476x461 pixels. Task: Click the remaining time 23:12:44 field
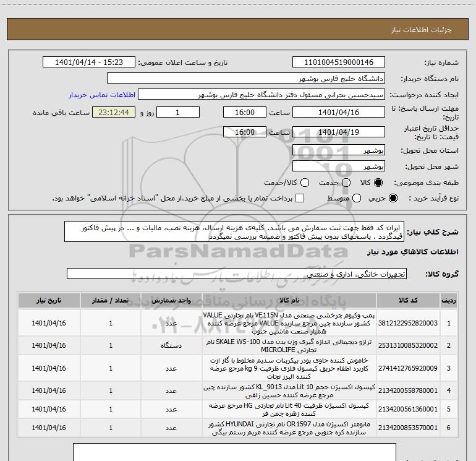pos(114,113)
